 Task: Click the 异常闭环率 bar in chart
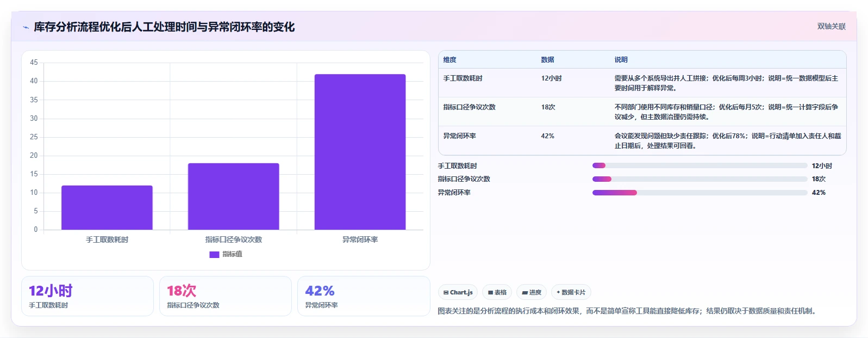click(x=360, y=152)
